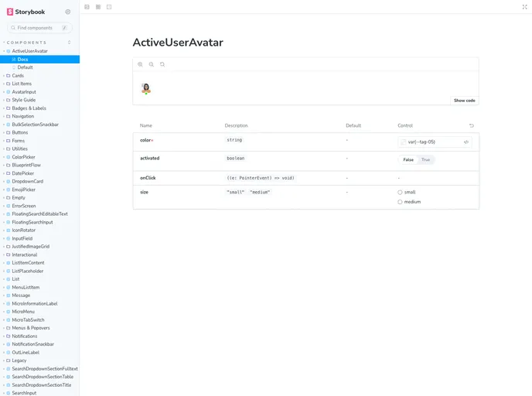Enter full screen with the top-right icon
532x396 pixels.
click(x=525, y=6)
